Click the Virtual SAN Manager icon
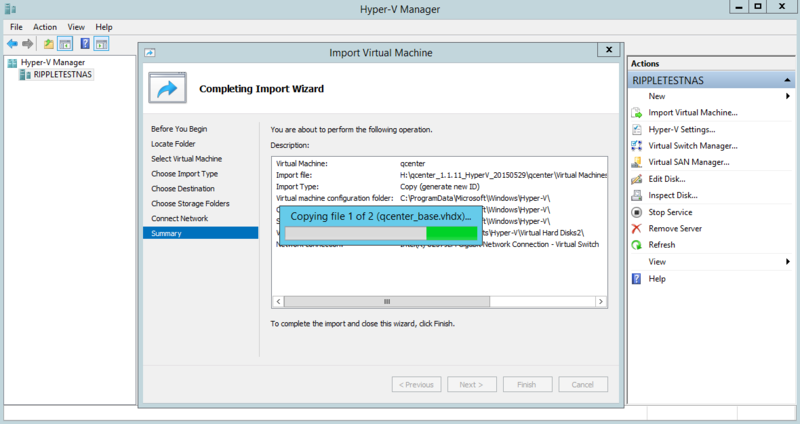This screenshot has height=424, width=800. [x=637, y=162]
